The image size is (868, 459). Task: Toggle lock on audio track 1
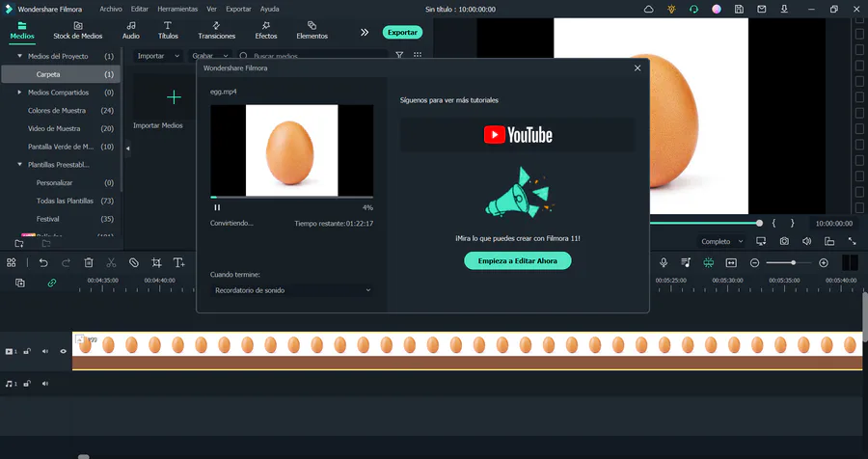[27, 384]
